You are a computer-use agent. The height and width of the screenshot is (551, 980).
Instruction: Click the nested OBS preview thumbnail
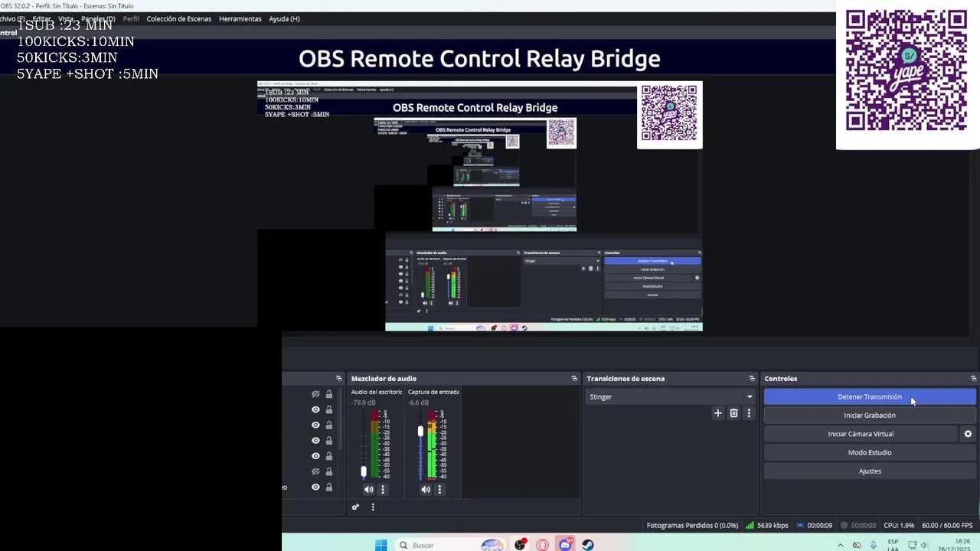point(479,206)
